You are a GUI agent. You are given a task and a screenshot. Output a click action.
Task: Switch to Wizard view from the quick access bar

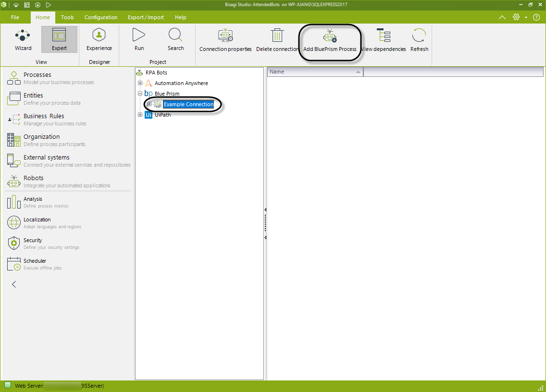coord(16,5)
